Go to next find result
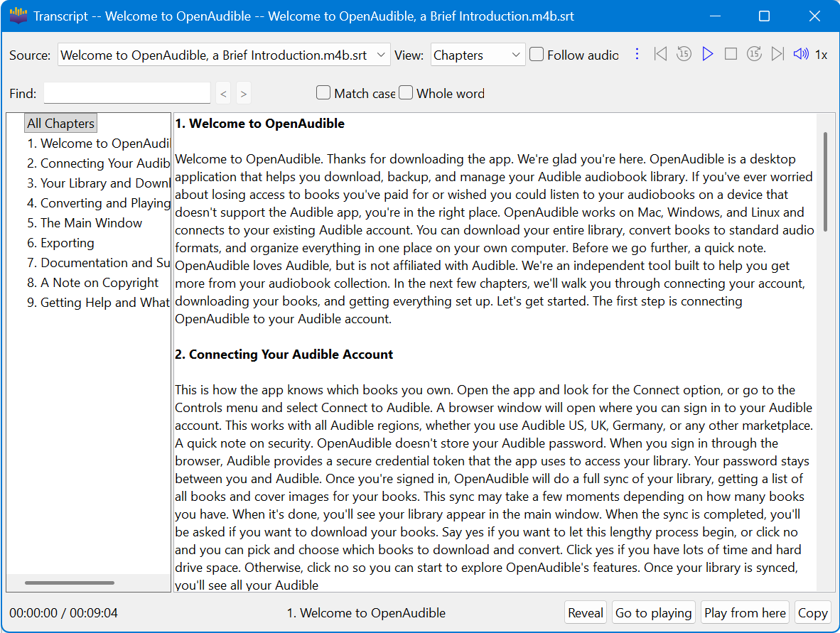Viewport: 840px width, 633px height. (243, 94)
